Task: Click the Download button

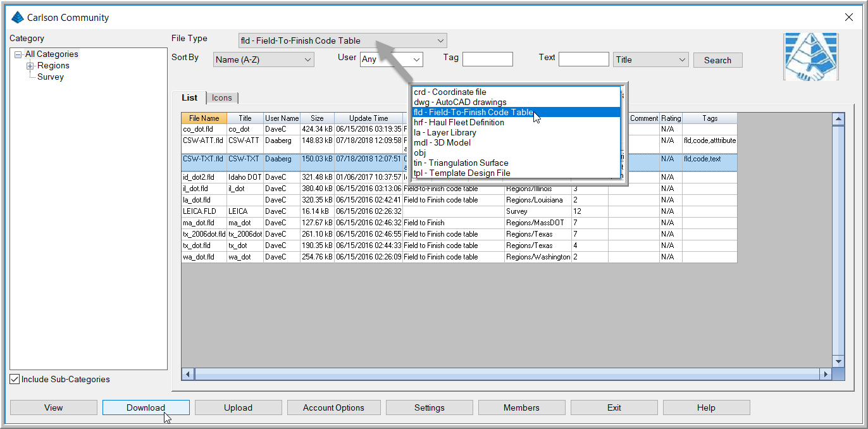Action: point(146,407)
